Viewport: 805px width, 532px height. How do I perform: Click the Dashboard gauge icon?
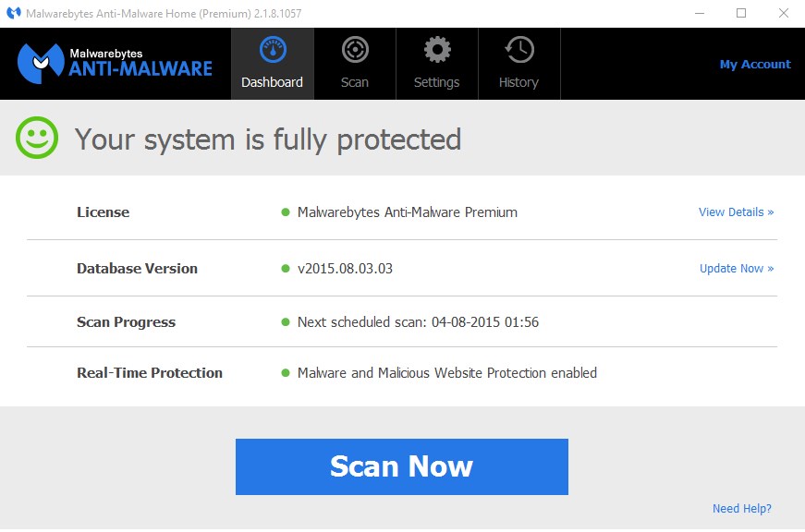(273, 50)
